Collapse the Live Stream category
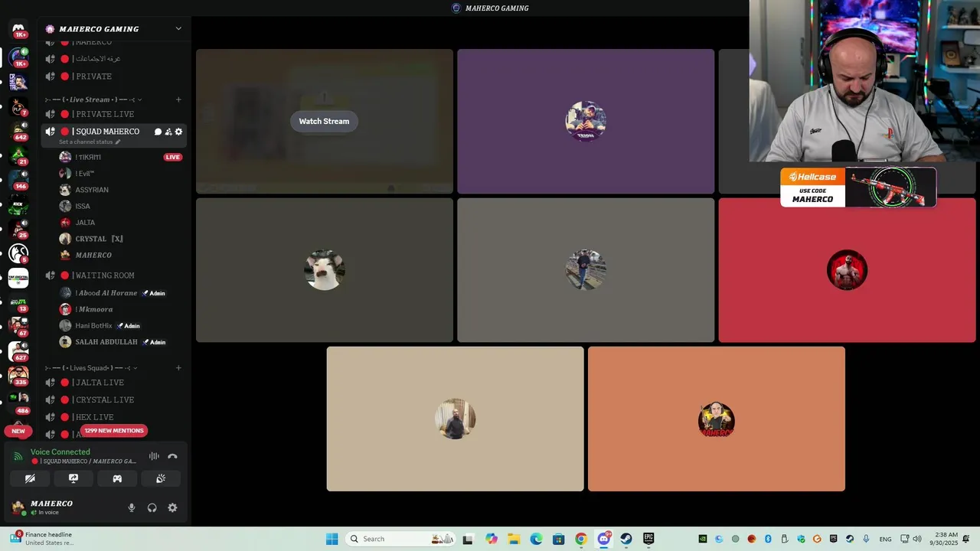Image resolution: width=980 pixels, height=551 pixels. (94, 99)
